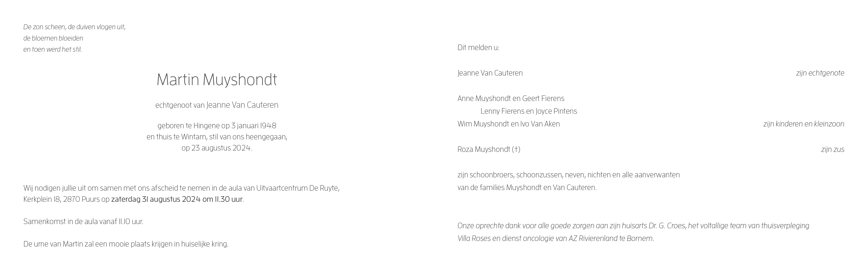The height and width of the screenshot is (270, 868).
Task: Click the name 'Roza Muyshondt (†)'
Action: coord(489,149)
